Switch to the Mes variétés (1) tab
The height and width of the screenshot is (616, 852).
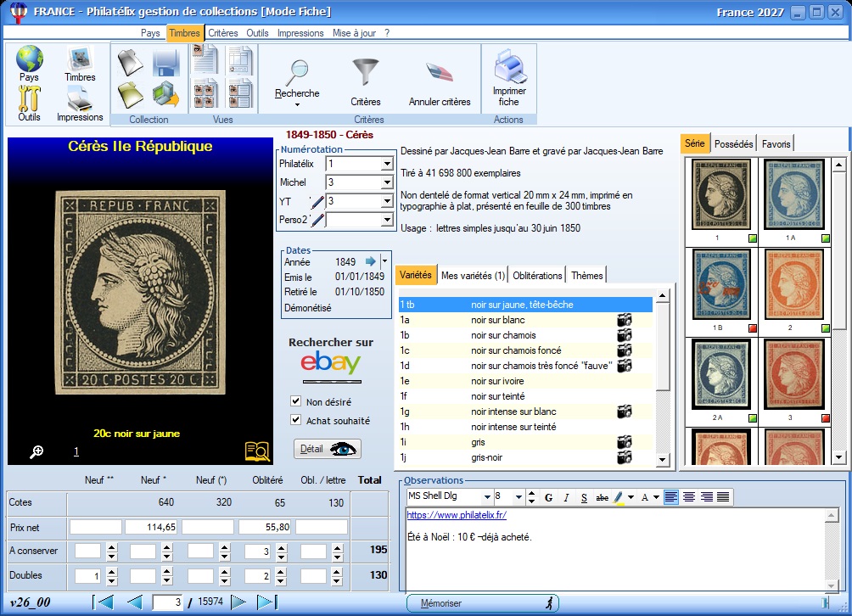[473, 276]
